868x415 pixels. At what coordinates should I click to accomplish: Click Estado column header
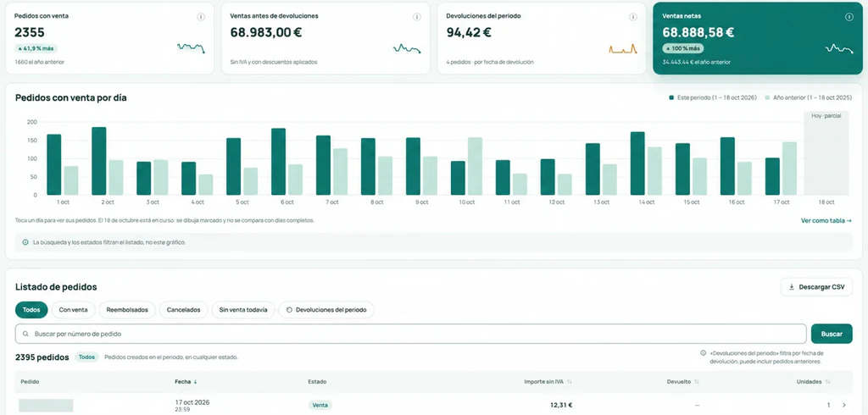point(317,382)
